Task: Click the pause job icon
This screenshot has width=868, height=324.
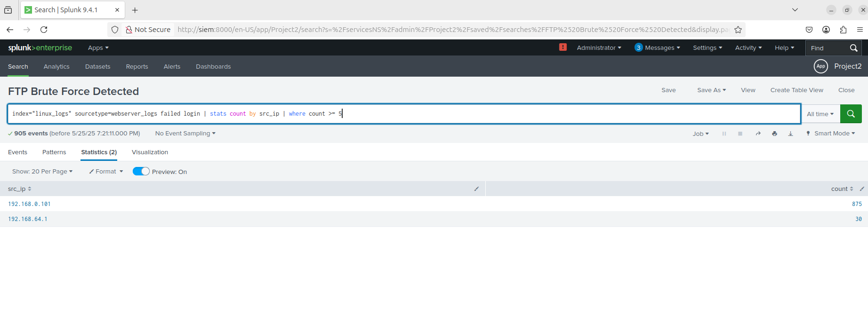Action: pyautogui.click(x=724, y=134)
